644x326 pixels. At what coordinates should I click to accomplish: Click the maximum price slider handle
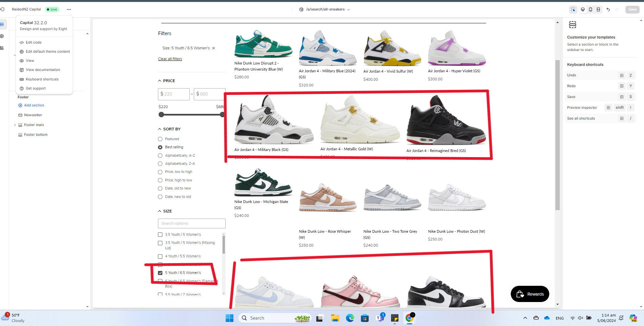coord(222,115)
